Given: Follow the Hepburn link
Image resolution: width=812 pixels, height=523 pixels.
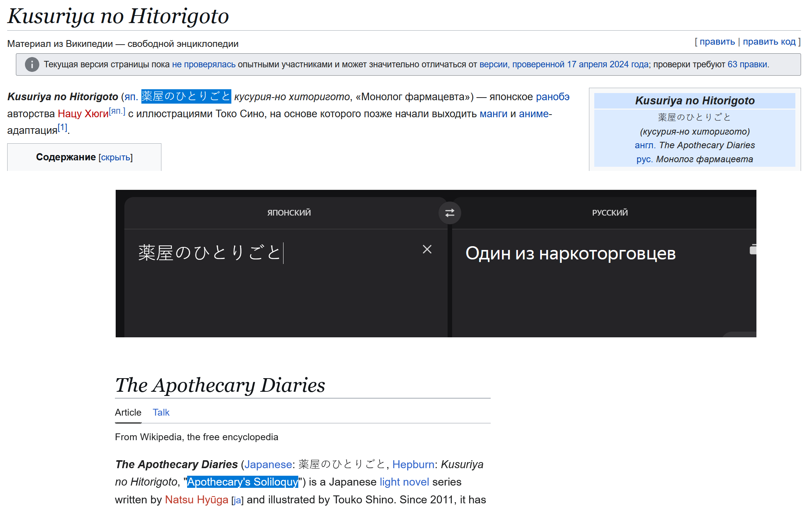Looking at the screenshot, I should point(413,464).
